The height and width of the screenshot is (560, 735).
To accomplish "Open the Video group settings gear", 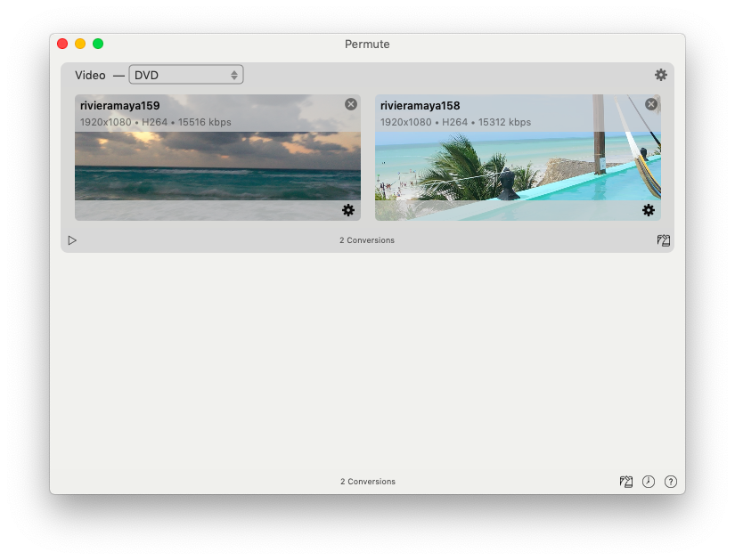I will click(x=660, y=75).
